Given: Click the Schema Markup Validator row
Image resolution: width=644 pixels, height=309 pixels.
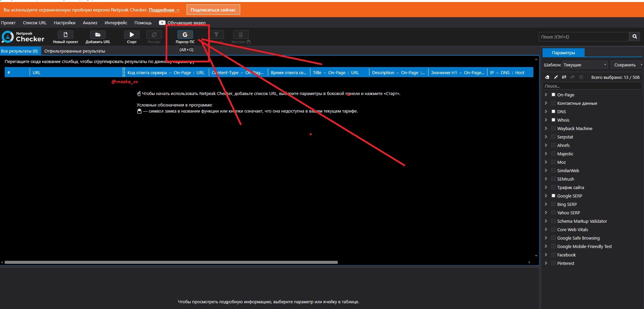Looking at the screenshot, I should 582,221.
